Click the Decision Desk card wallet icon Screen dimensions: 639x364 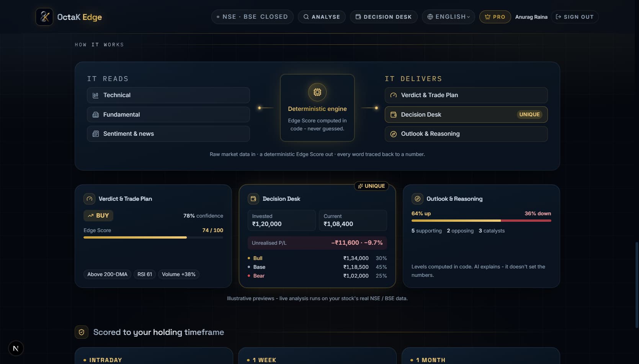click(x=253, y=199)
